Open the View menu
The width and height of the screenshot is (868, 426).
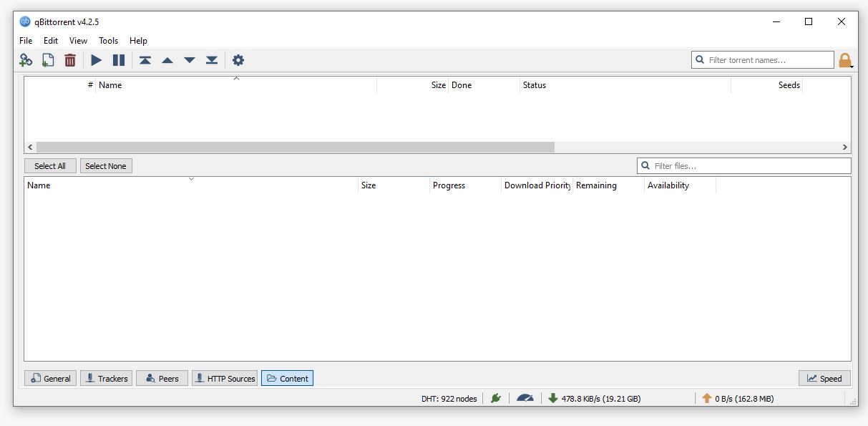pyautogui.click(x=79, y=41)
